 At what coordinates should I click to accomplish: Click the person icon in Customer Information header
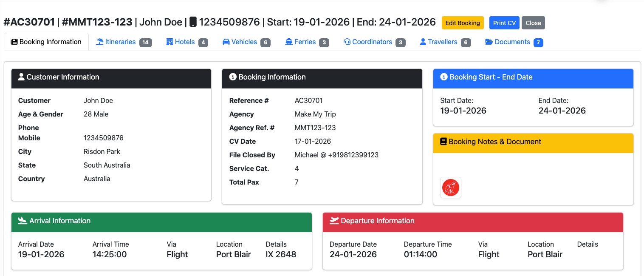(21, 77)
